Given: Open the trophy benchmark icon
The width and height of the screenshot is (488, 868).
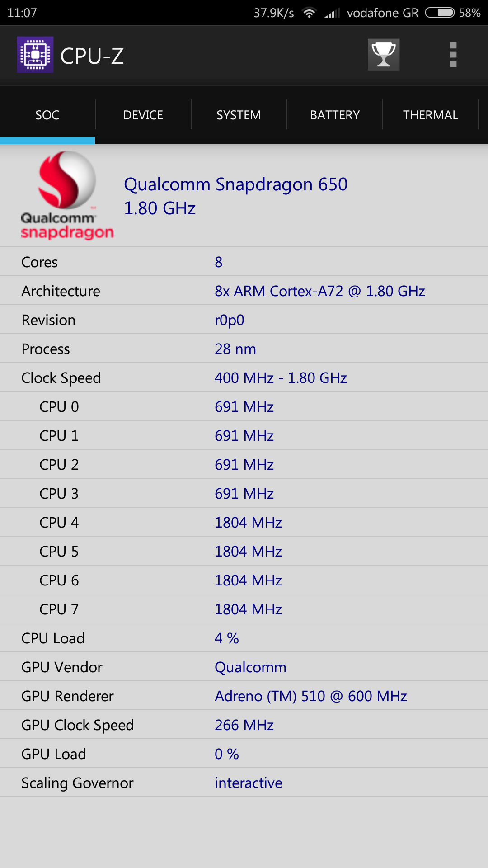Looking at the screenshot, I should pos(384,55).
